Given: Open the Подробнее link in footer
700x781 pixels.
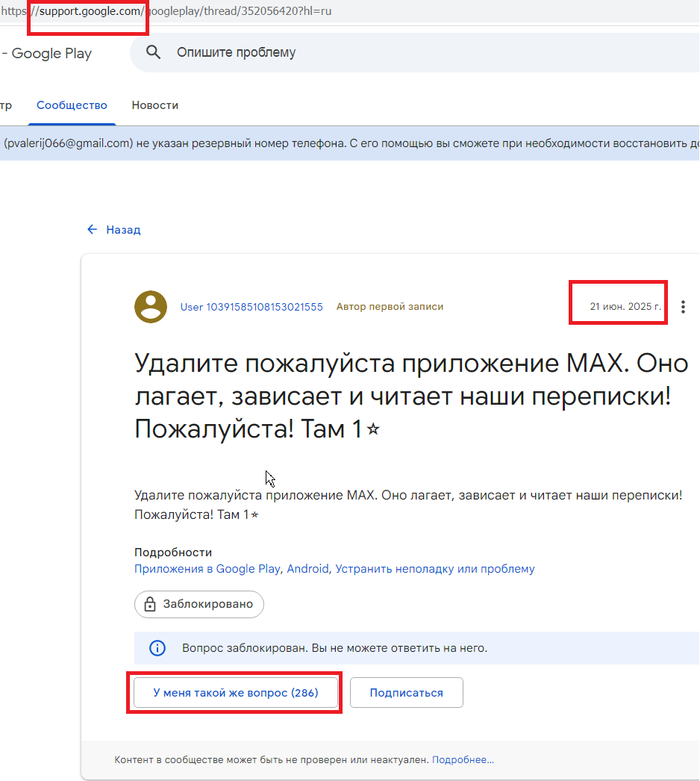Looking at the screenshot, I should (463, 760).
